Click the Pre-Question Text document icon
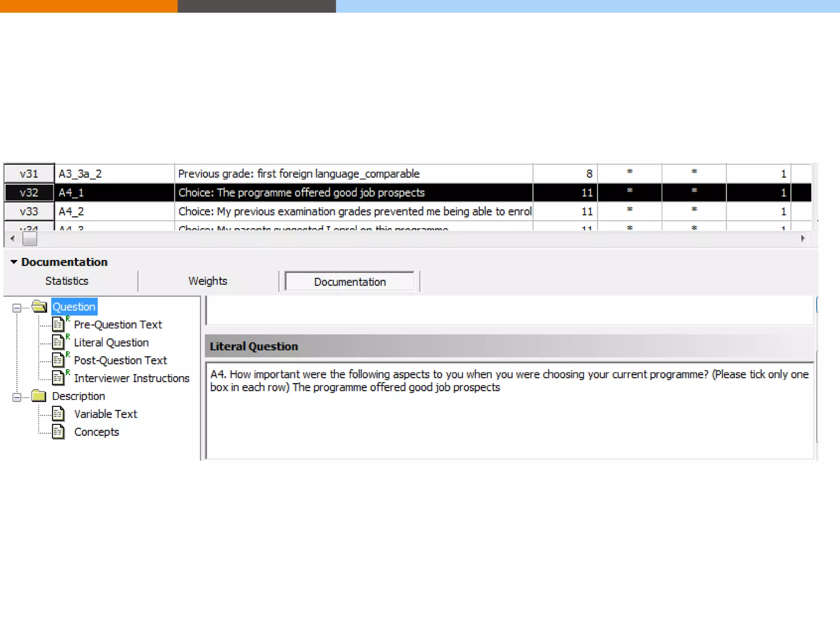840x630 pixels. tap(58, 324)
